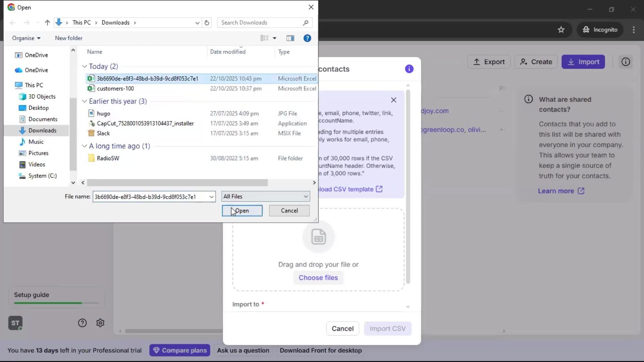Open the file dialog help icon

[x=307, y=38]
